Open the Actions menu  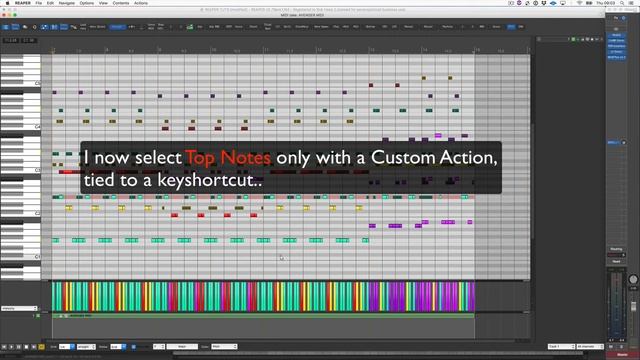[141, 3]
